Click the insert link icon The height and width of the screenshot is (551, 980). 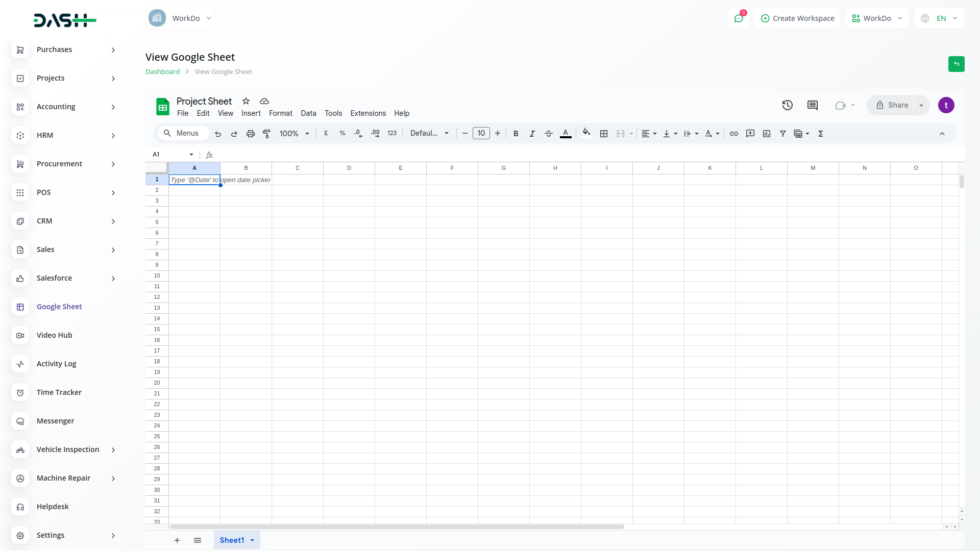tap(733, 134)
